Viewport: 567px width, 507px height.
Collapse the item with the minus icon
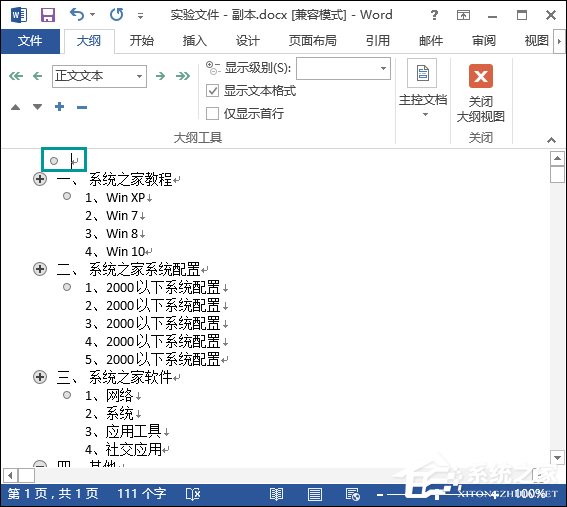[x=82, y=107]
